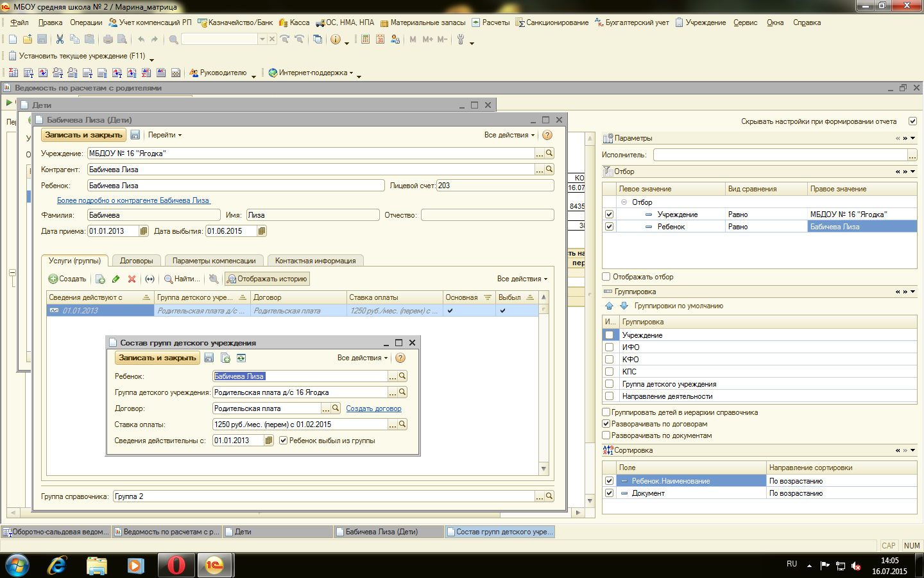
Task: Open the date picker next to Дата выбытия
Action: [x=262, y=231]
